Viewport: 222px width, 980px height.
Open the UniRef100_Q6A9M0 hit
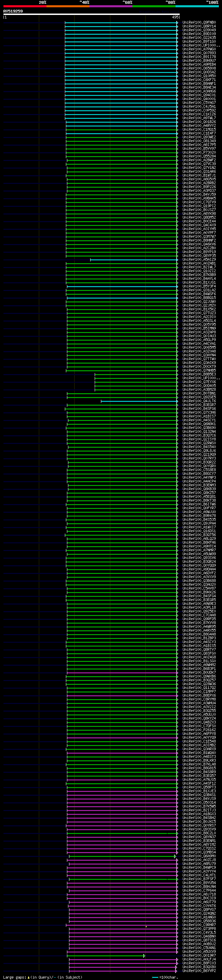[199, 856]
